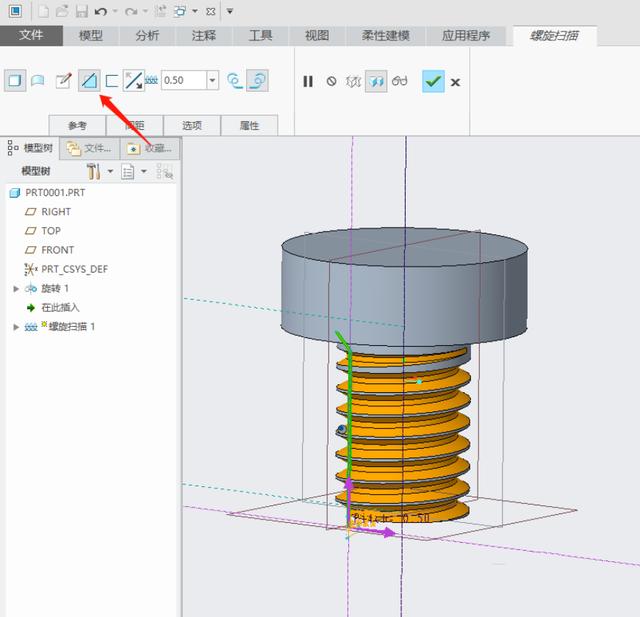Select the 螺旋扫描 ribbon tab
This screenshot has height=617, width=640.
(x=554, y=36)
